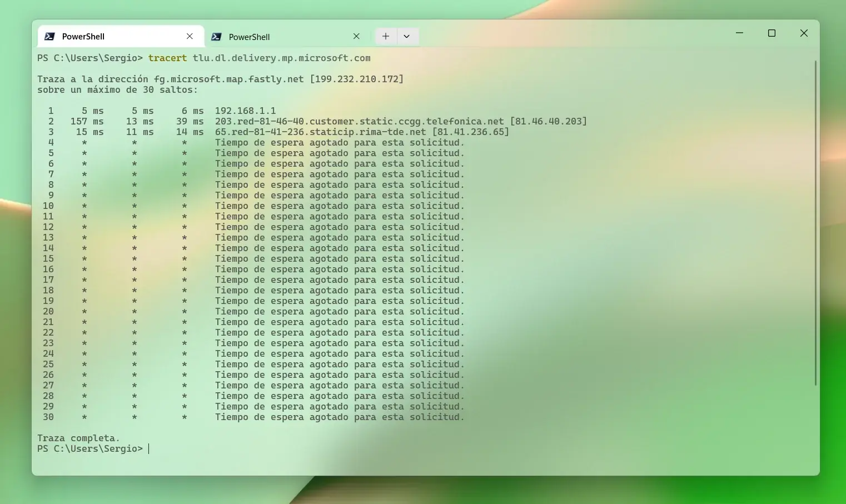Click the 157 ms latency value
The width and height of the screenshot is (846, 504).
click(x=87, y=121)
